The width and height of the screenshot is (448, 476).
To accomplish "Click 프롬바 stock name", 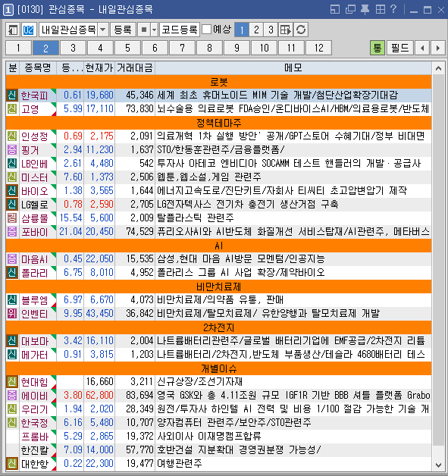I will [x=34, y=437].
